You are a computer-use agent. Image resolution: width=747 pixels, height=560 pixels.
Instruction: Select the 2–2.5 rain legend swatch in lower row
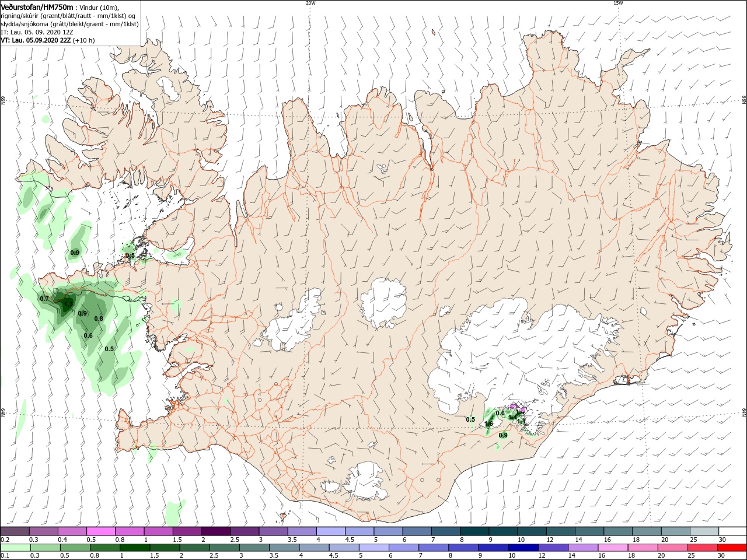(194, 548)
